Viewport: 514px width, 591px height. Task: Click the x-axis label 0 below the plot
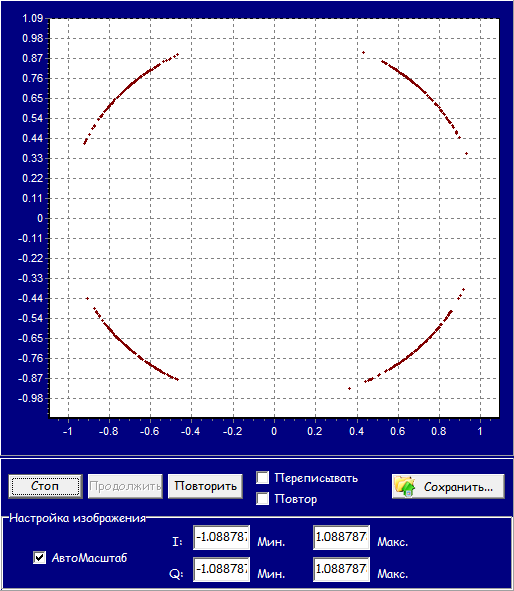pyautogui.click(x=274, y=431)
